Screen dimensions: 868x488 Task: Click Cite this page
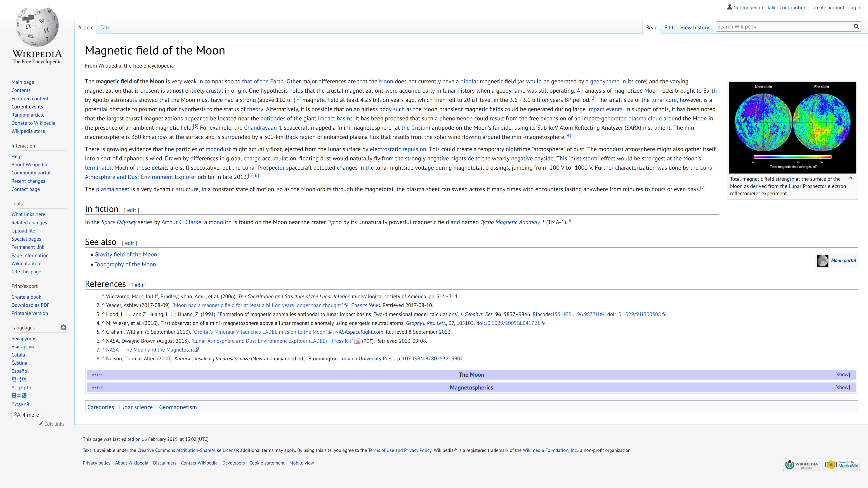26,272
